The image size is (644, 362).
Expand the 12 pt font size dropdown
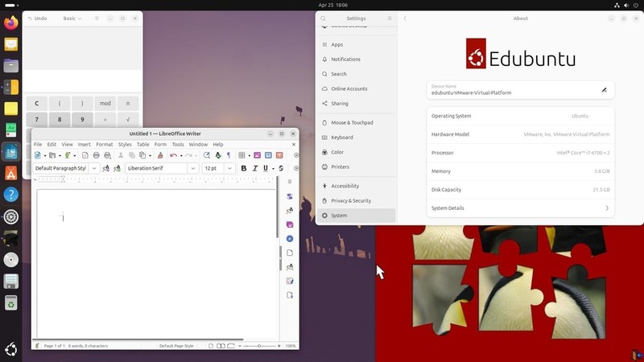229,168
